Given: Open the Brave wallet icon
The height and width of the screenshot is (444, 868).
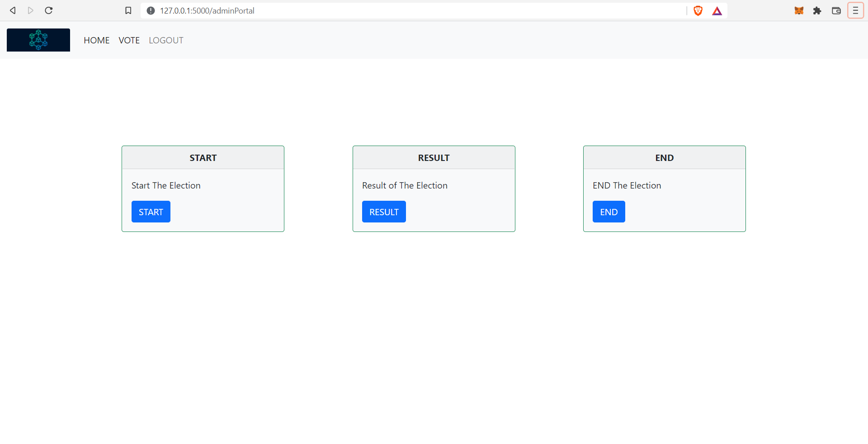Looking at the screenshot, I should [836, 10].
